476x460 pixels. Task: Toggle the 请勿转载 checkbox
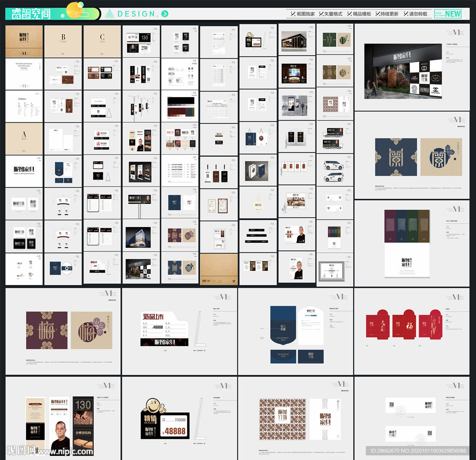(x=406, y=14)
